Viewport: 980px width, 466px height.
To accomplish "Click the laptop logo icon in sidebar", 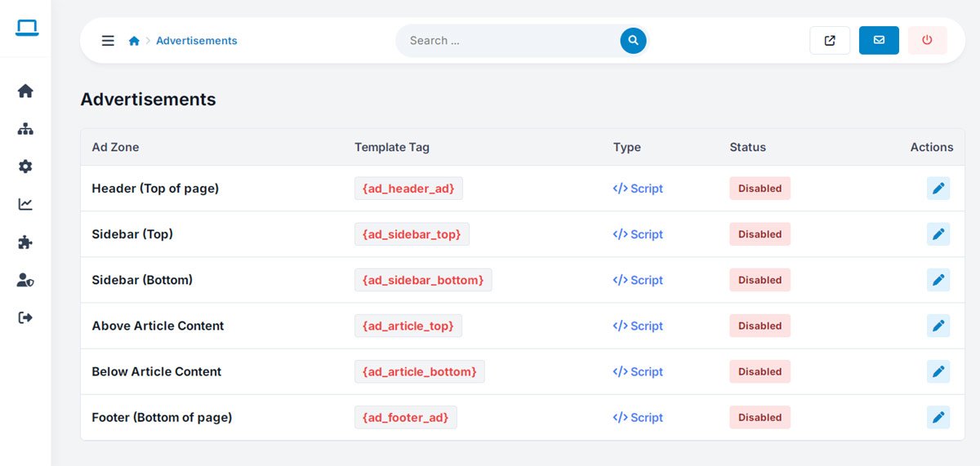I will [x=26, y=28].
